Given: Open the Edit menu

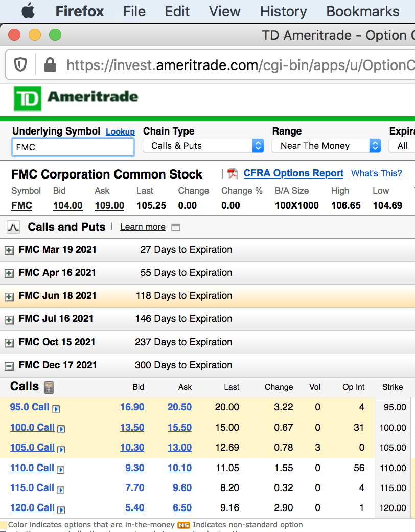Looking at the screenshot, I should (177, 12).
